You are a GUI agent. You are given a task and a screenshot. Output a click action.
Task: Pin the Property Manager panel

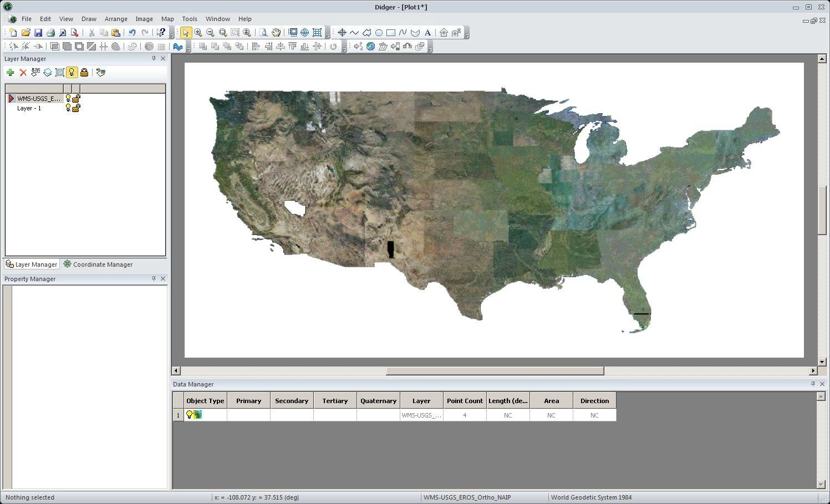click(154, 278)
